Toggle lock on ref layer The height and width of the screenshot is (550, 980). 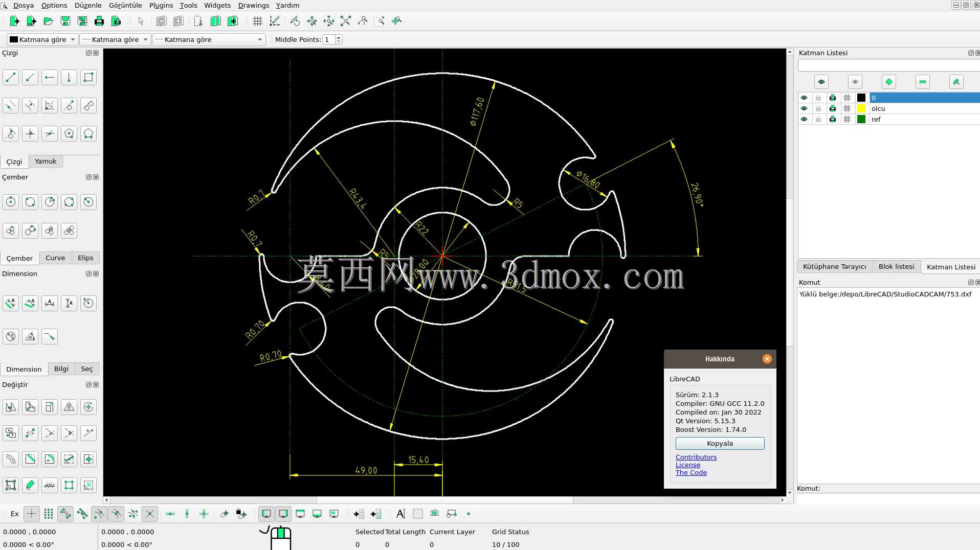[x=818, y=119]
